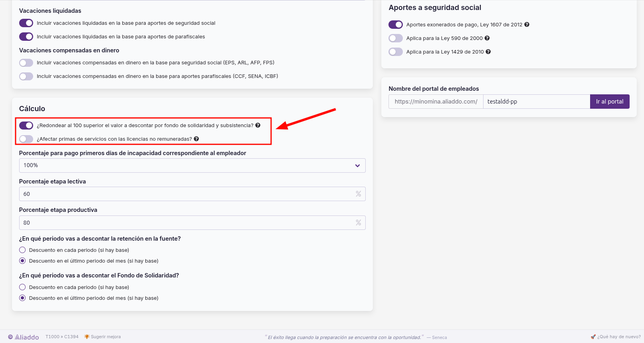Click the Aliaddo logo in footer
This screenshot has height=343, width=644.
[24, 337]
